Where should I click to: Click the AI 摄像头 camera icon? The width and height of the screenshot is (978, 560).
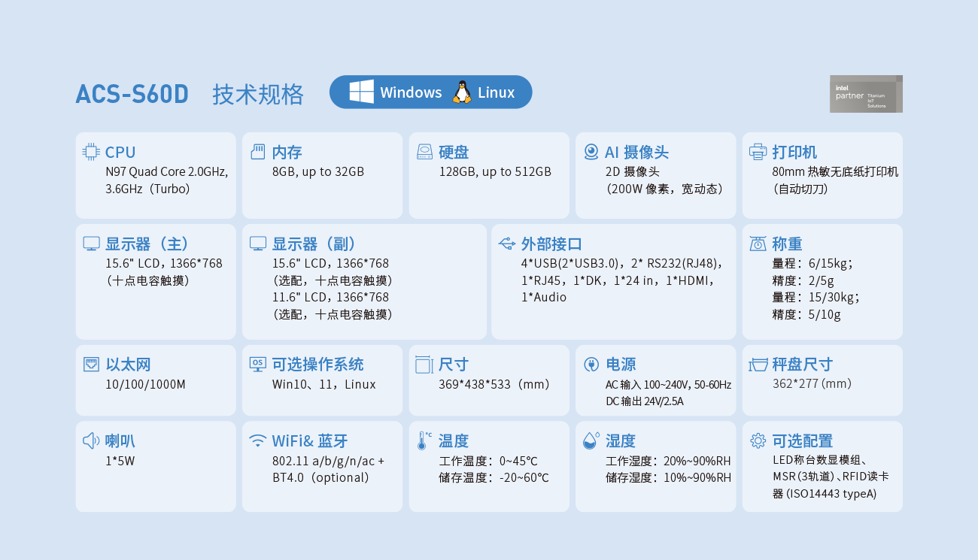591,151
